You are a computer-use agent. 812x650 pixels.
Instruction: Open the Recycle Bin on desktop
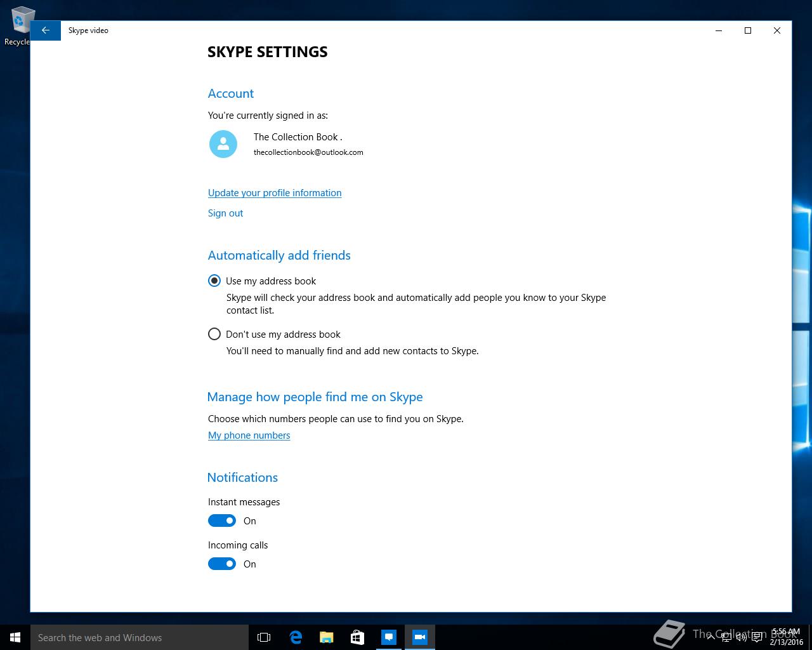click(19, 25)
